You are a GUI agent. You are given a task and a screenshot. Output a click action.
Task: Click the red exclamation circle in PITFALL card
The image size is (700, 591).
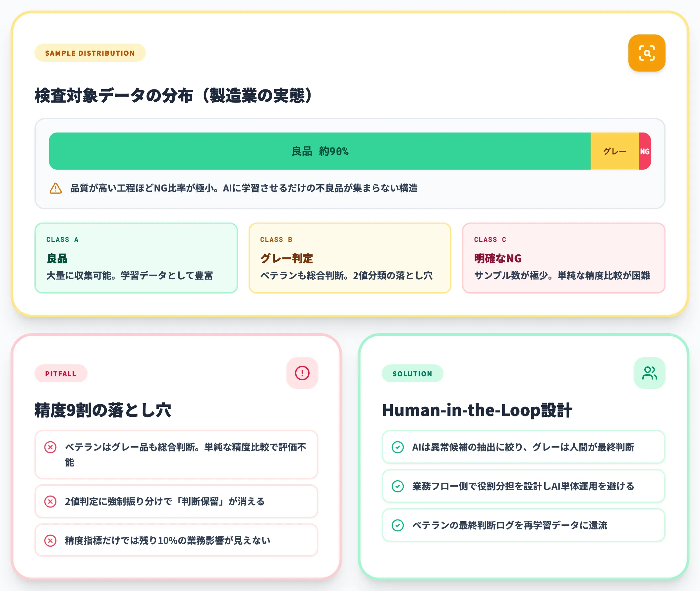[302, 373]
